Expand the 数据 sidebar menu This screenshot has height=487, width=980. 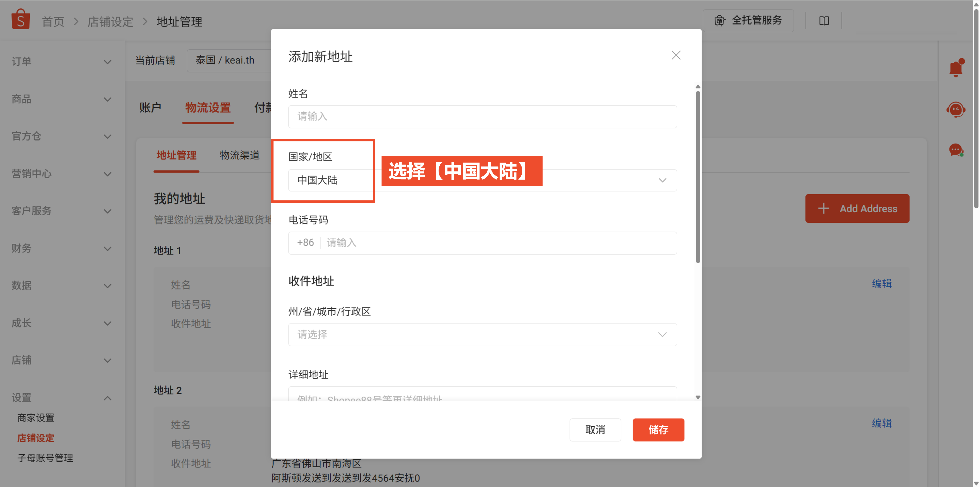(62, 286)
